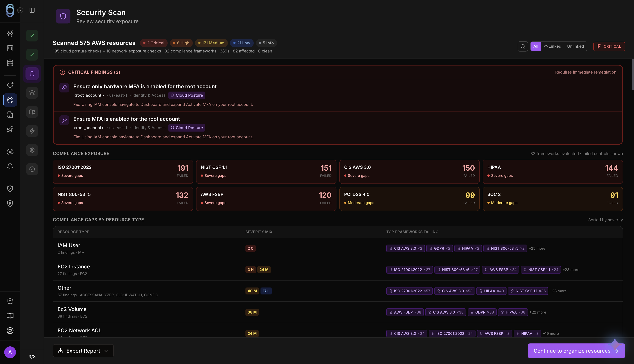This screenshot has height=364, width=634.
Task: Open SOC 2 compliance card
Action: (553, 199)
